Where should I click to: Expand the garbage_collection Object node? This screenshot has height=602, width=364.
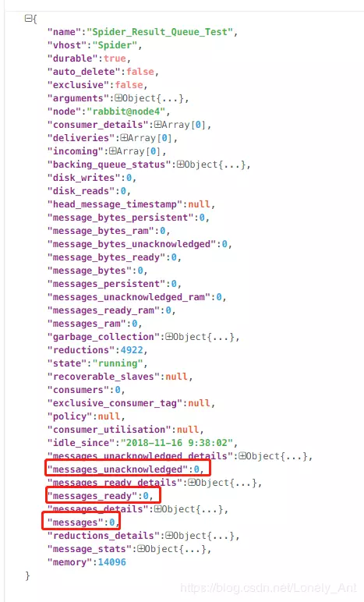(169, 337)
